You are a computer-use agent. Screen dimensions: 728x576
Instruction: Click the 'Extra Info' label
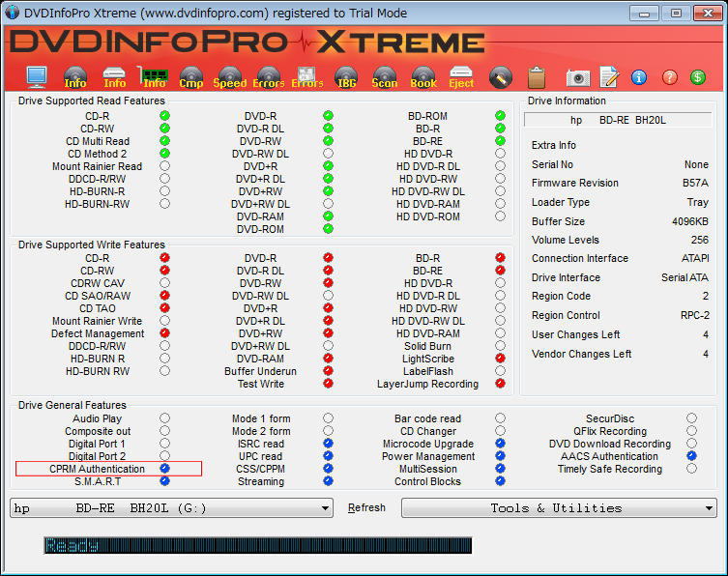tap(553, 145)
